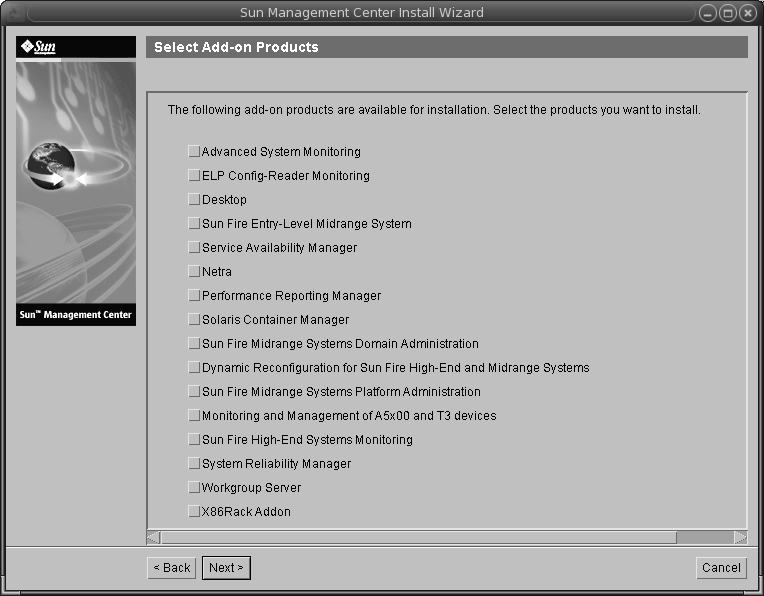Enable the X86Rack Addon checkbox

tap(194, 511)
